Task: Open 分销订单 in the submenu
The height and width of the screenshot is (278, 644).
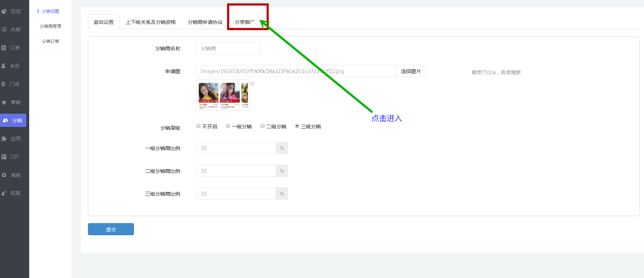Action: pyautogui.click(x=51, y=41)
